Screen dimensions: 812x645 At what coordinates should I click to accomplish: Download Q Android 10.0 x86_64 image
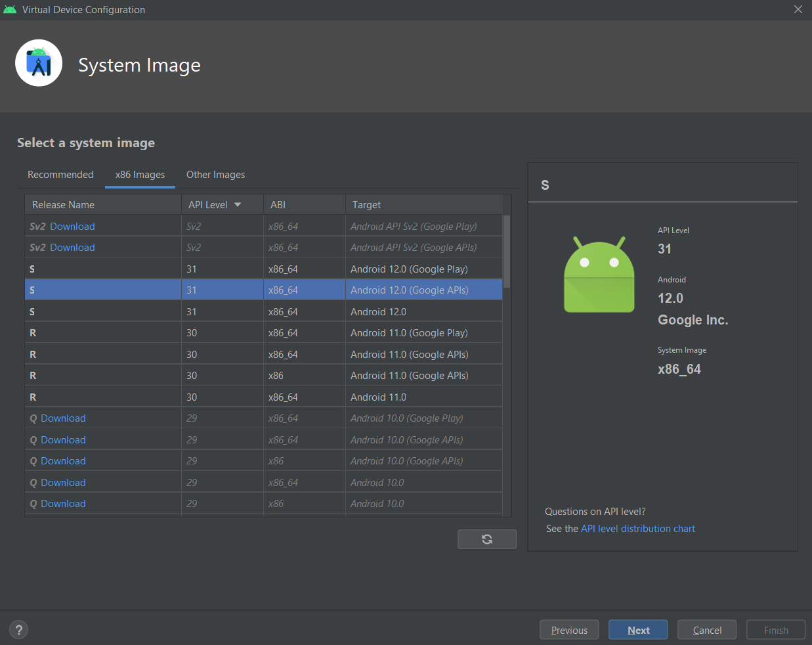pyautogui.click(x=63, y=483)
